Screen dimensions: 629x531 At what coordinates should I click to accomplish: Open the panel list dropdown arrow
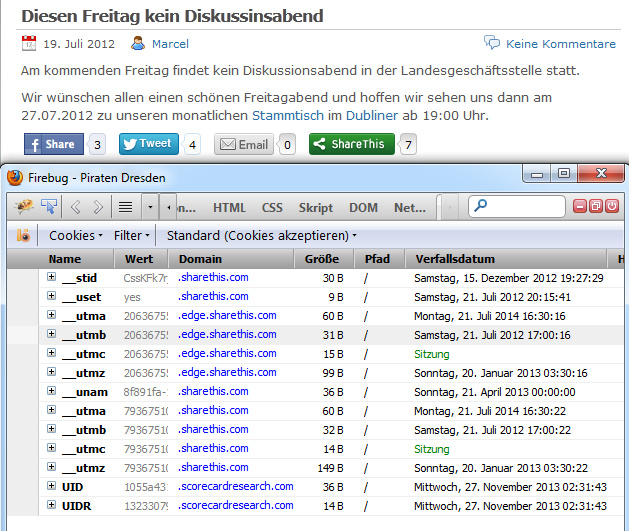150,207
